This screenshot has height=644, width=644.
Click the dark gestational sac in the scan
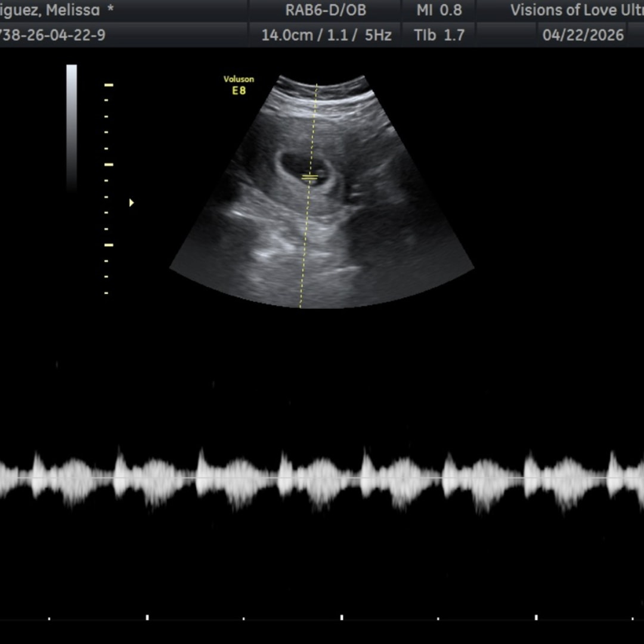point(305,169)
